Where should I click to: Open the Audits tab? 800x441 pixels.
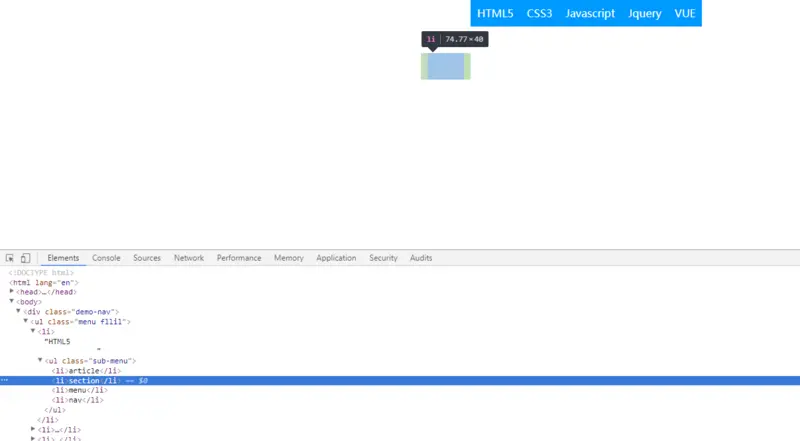pyautogui.click(x=421, y=258)
